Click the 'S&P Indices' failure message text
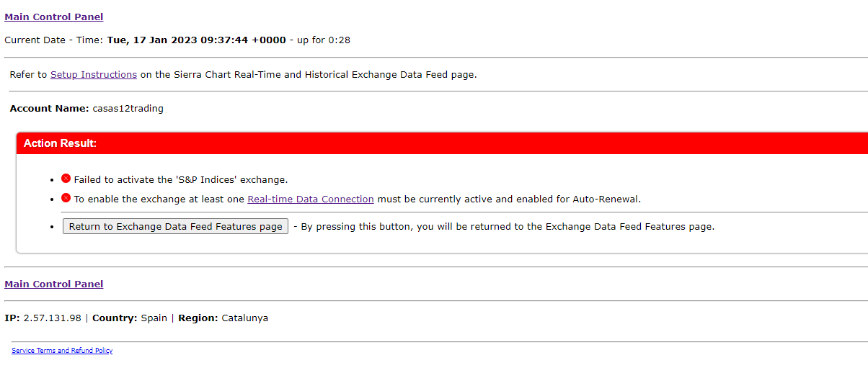Viewport: 868px width, 368px height. click(180, 179)
